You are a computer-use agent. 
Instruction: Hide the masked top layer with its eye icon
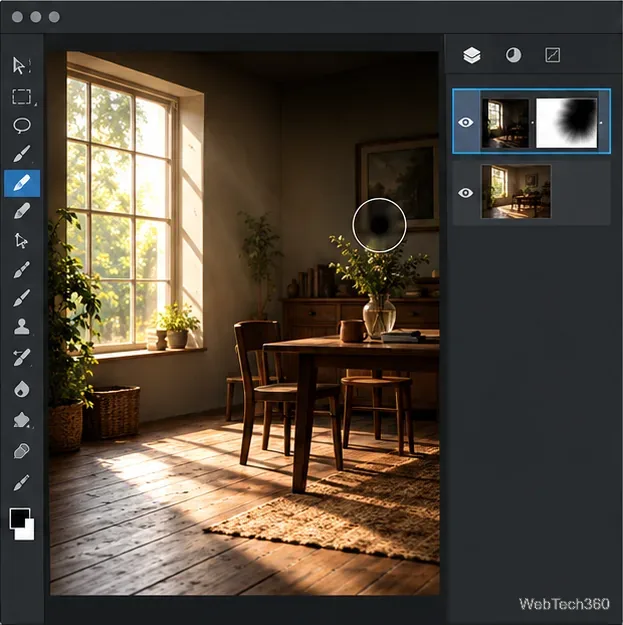click(x=466, y=122)
